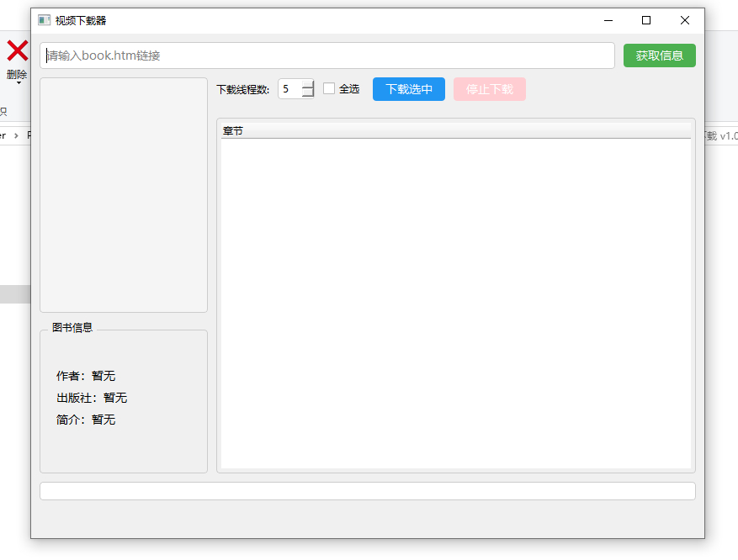Close the 视频下载器 window
The height and width of the screenshot is (560, 738).
click(x=685, y=20)
